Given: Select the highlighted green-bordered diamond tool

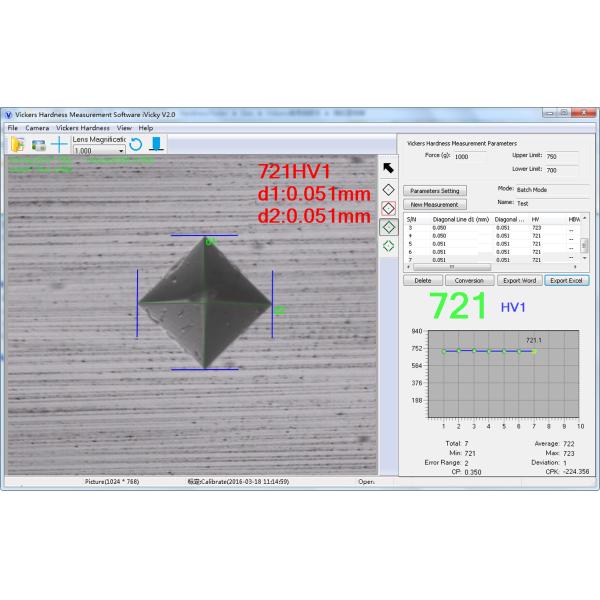Looking at the screenshot, I should point(388,227).
